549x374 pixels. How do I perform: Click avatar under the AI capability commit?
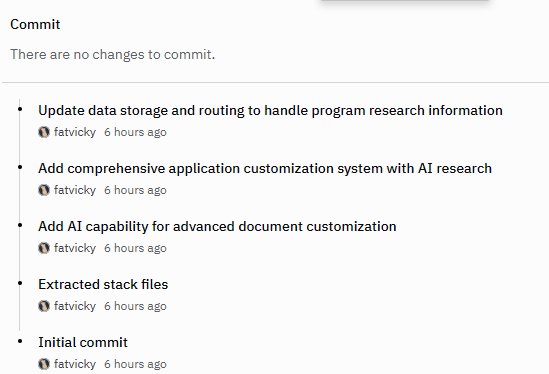coord(44,248)
